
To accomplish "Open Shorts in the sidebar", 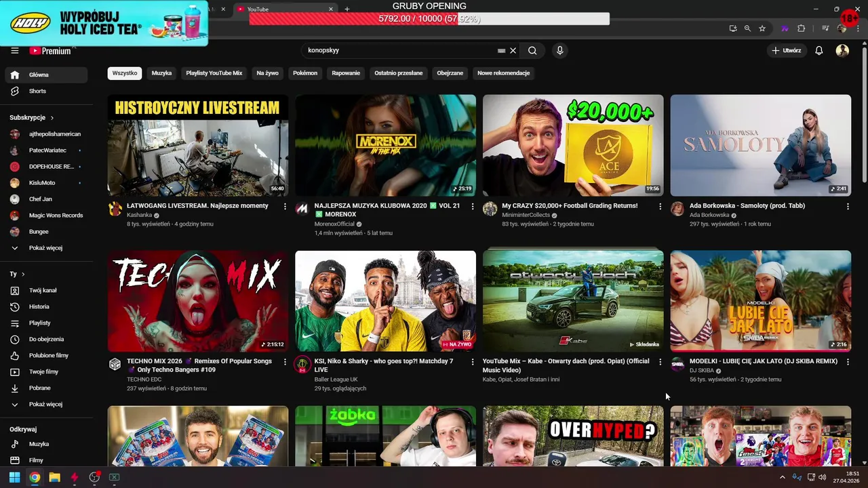I will pyautogui.click(x=46, y=91).
